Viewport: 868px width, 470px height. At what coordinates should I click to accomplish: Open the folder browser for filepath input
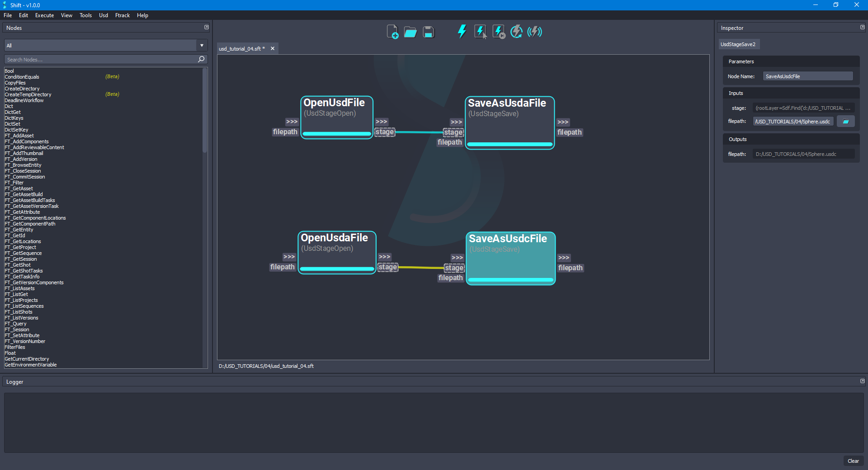[845, 121]
